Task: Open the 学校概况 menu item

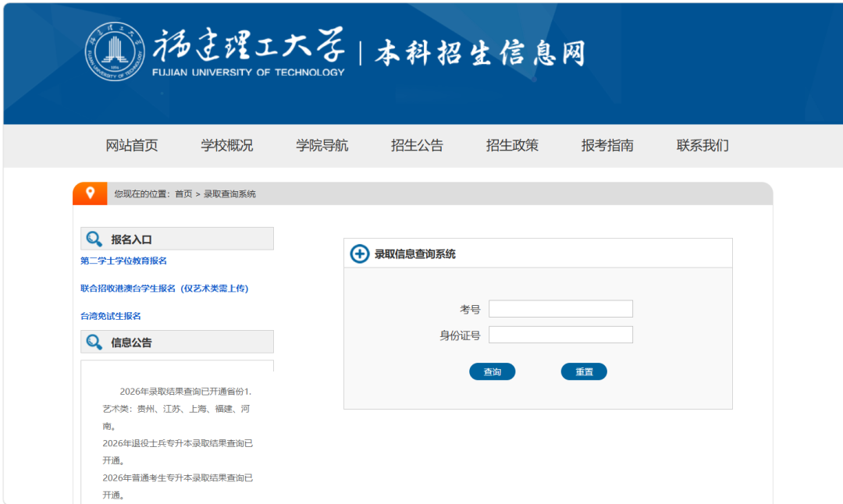Action: (x=227, y=145)
